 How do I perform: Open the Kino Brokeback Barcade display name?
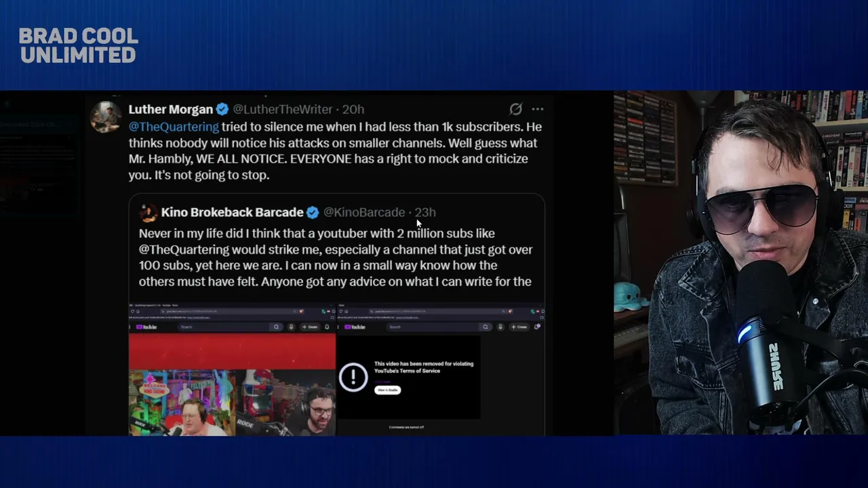[232, 212]
